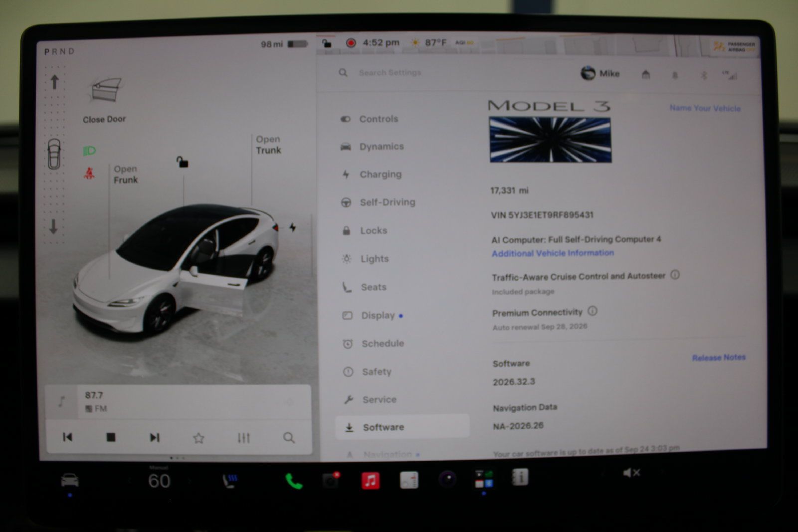
Task: Tap the red Sentry recording icon
Action: click(351, 43)
